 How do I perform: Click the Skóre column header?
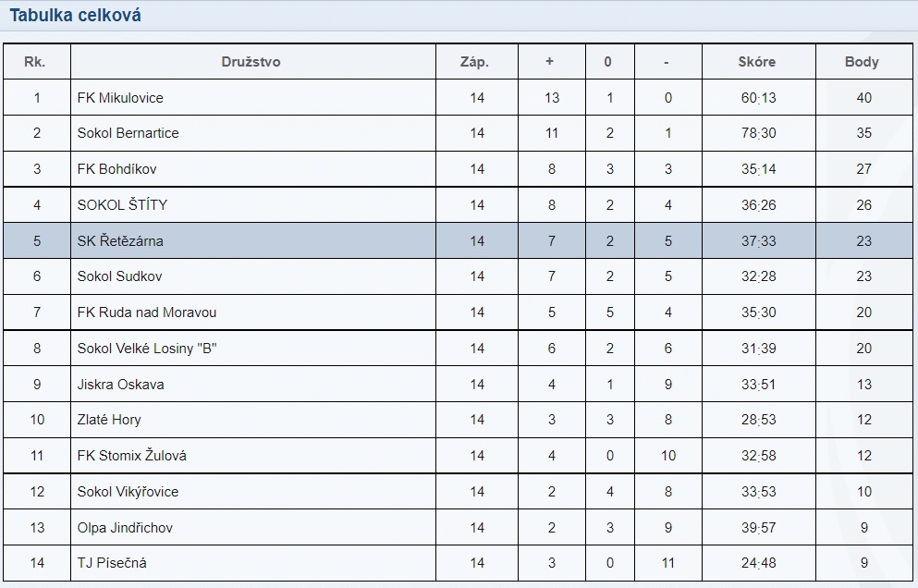pos(756,62)
